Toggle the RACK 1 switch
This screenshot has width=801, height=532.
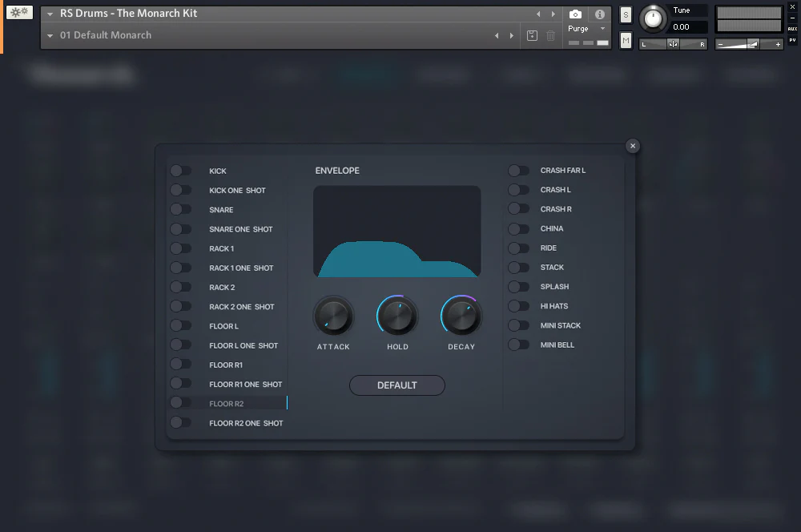pos(181,248)
